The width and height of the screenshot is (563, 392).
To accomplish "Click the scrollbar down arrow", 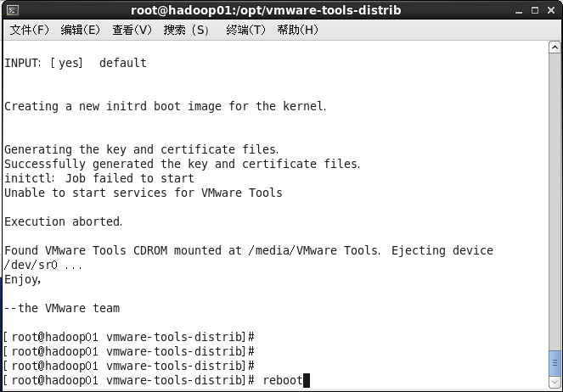I will [x=555, y=382].
